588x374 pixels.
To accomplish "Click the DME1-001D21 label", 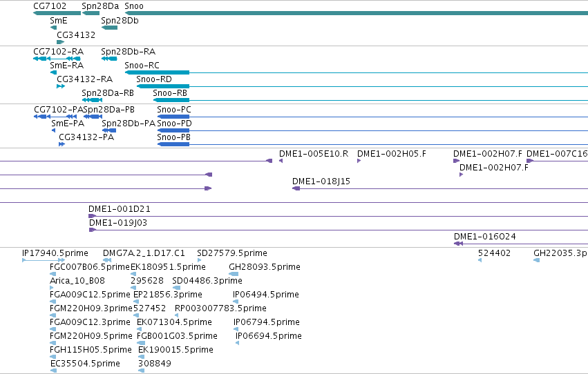I will point(120,209).
